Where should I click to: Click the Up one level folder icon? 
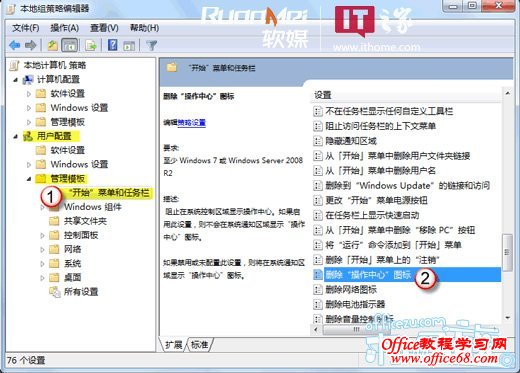coord(52,45)
